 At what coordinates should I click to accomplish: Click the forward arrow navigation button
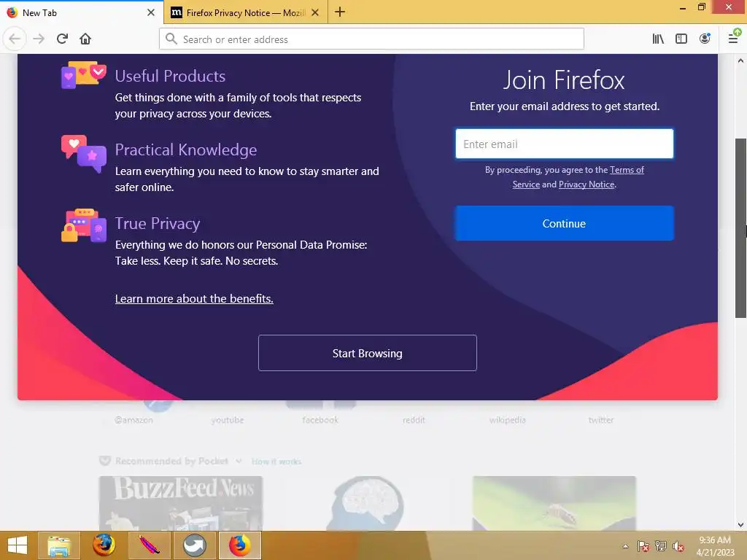click(39, 39)
